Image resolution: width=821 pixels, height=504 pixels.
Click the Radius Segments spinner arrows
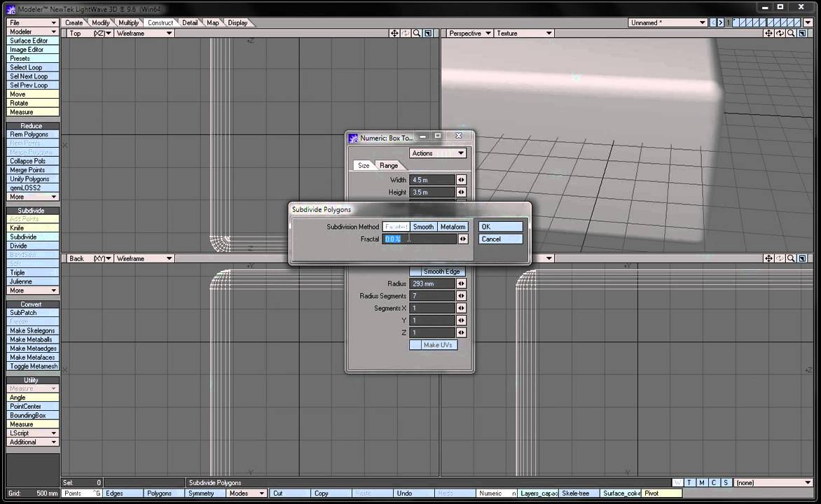(x=462, y=295)
